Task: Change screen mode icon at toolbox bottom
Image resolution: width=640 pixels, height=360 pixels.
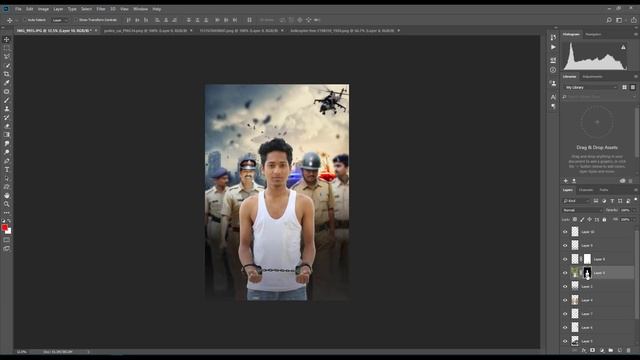Action: pyautogui.click(x=7, y=249)
